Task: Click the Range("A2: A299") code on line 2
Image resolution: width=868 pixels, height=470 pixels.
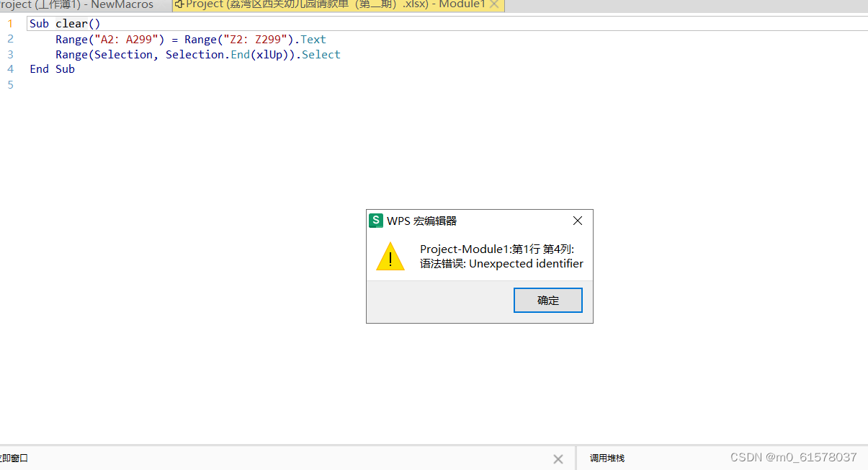Action: [108, 39]
